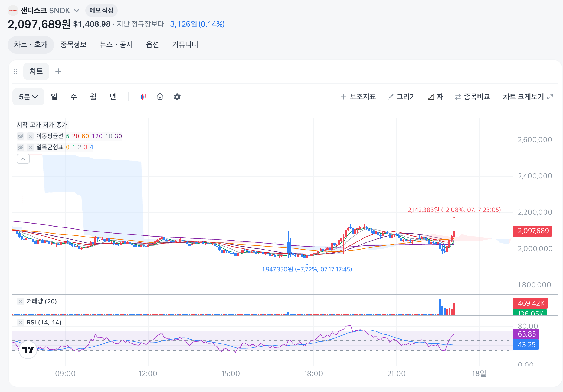Collapse the indicator legend chevron
563x392 pixels.
tap(23, 159)
